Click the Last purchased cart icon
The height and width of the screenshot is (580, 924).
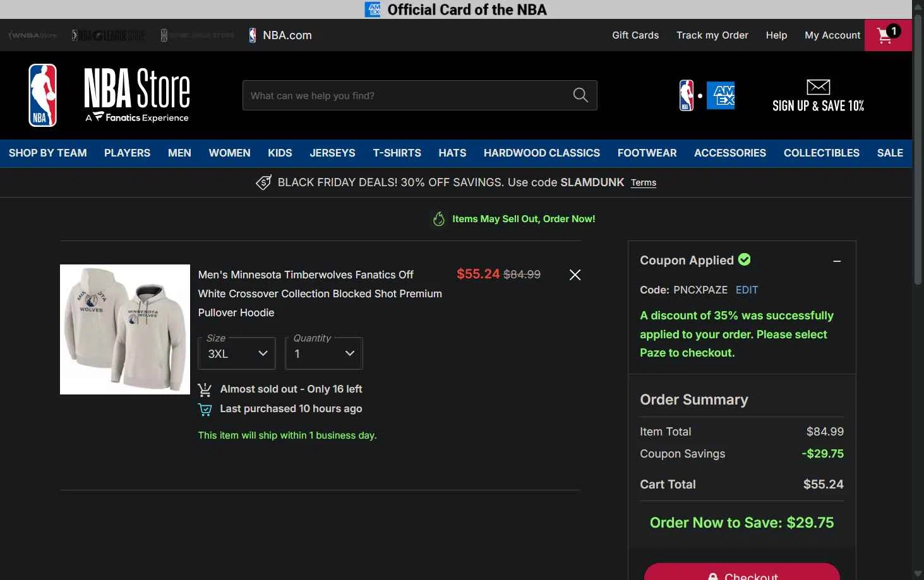click(205, 409)
